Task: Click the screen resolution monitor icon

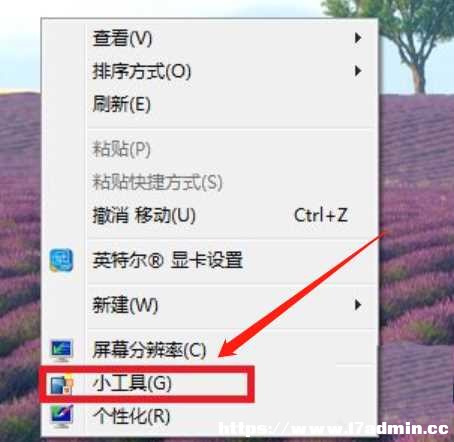Action: (x=61, y=350)
